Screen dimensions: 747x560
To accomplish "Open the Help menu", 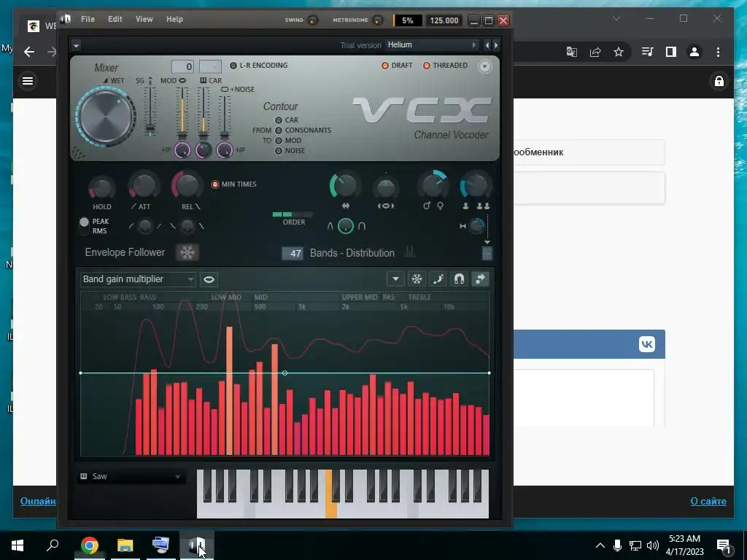I will pyautogui.click(x=174, y=19).
